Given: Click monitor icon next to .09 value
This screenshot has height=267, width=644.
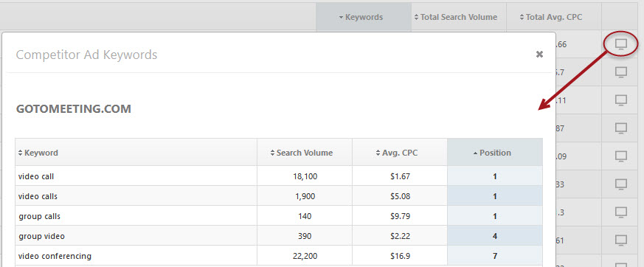Looking at the screenshot, I should (x=621, y=156).
